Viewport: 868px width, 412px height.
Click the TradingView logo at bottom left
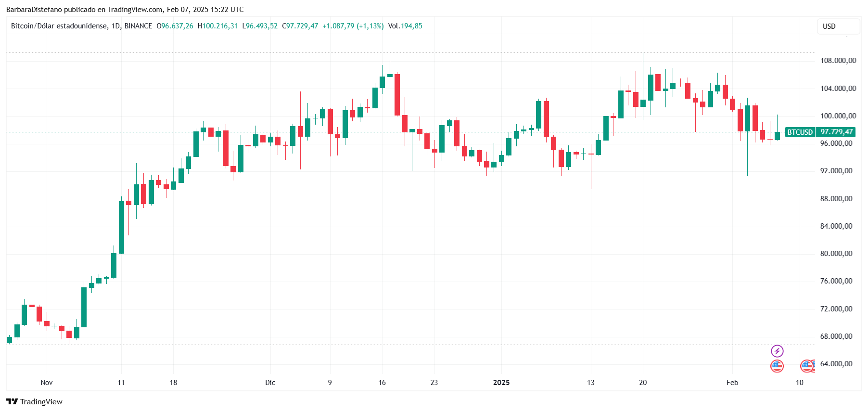click(x=34, y=401)
